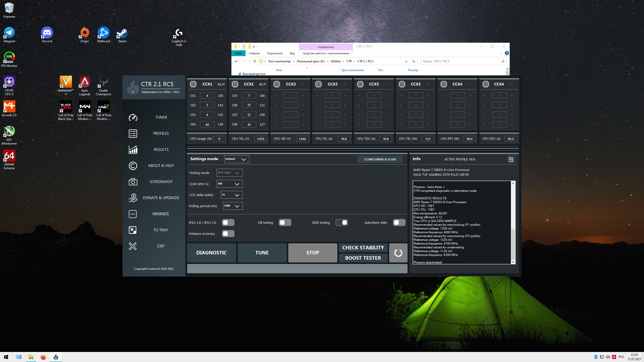Click the To Tray arrow icon
Image resolution: width=644 pixels, height=362 pixels.
coord(133,230)
